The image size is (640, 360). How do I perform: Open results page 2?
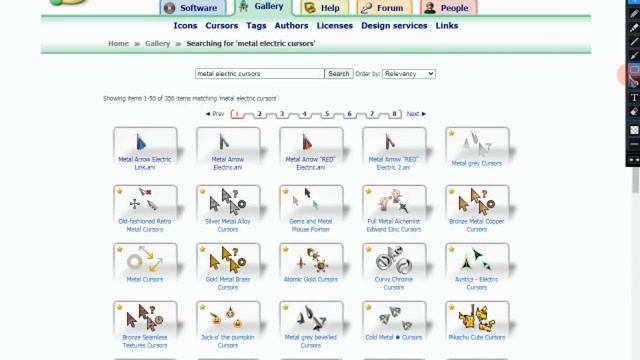coord(259,114)
